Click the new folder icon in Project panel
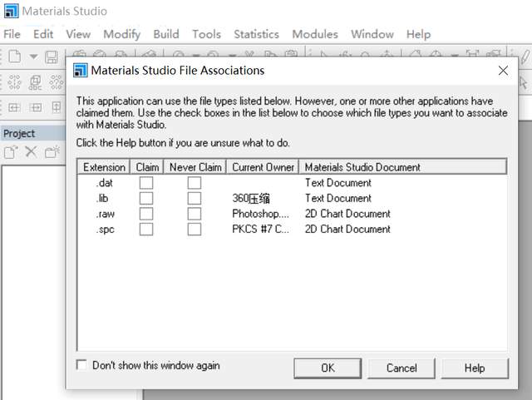The height and width of the screenshot is (400, 532). click(x=52, y=152)
